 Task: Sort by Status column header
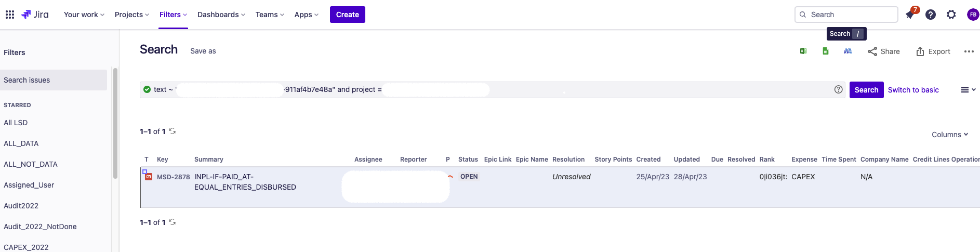click(x=468, y=160)
